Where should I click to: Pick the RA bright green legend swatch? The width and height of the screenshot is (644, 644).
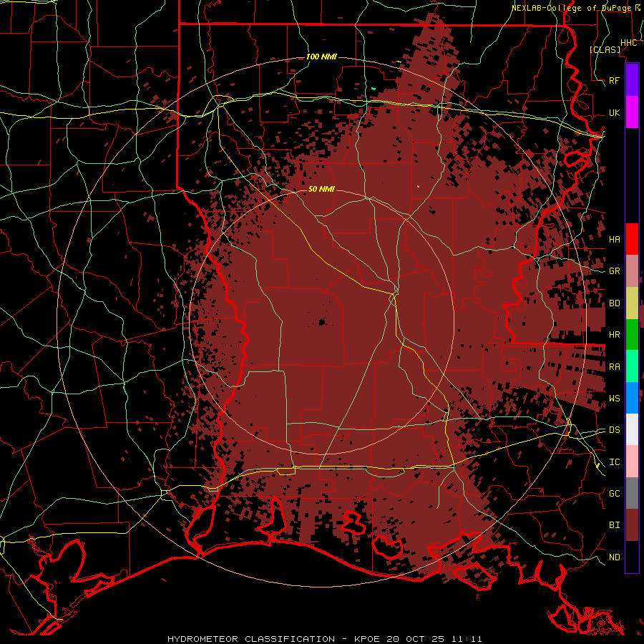click(632, 366)
